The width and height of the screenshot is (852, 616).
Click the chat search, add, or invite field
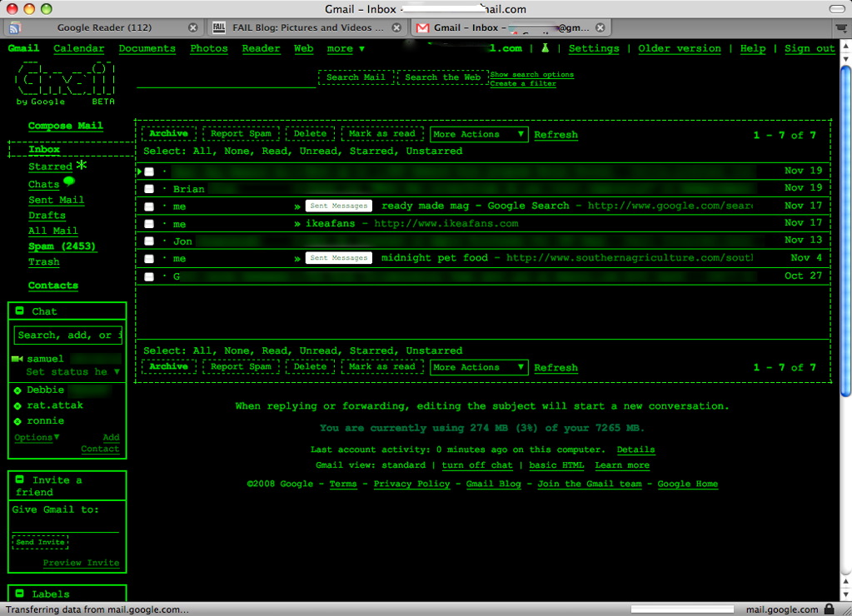[x=68, y=335]
